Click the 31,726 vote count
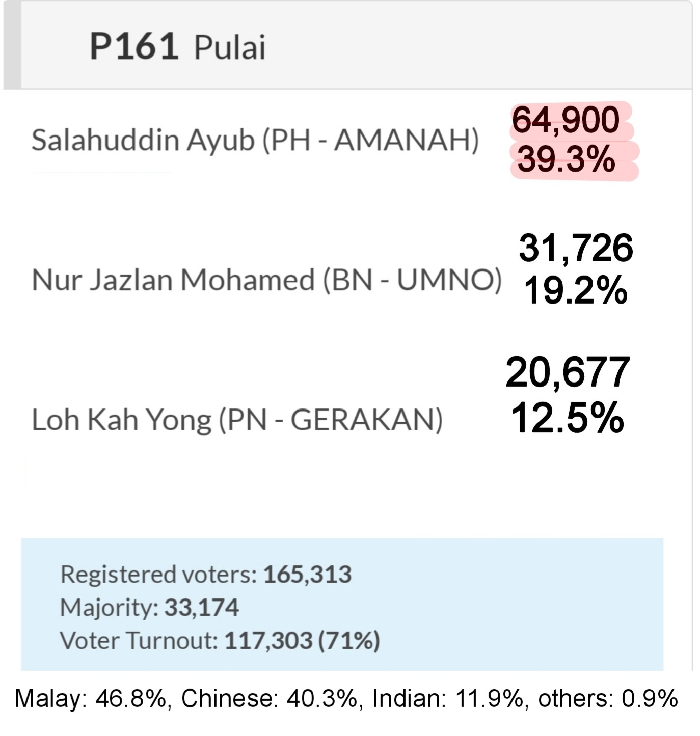 [576, 248]
